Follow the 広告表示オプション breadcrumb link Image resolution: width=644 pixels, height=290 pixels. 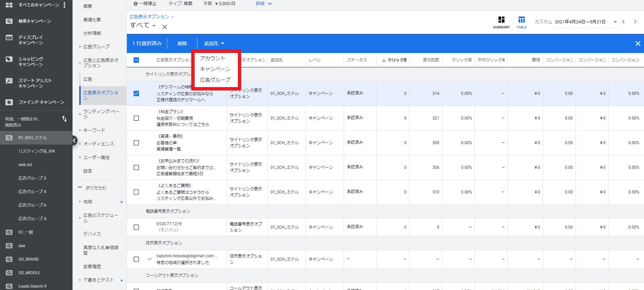coord(149,17)
